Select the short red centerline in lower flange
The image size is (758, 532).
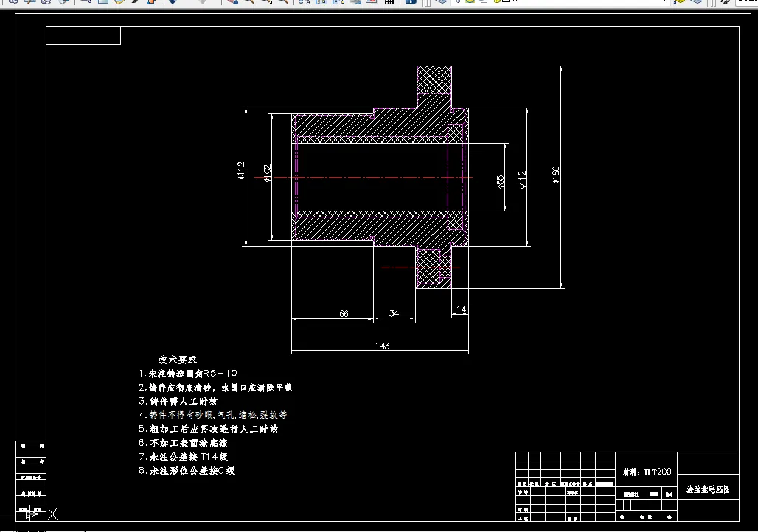[x=420, y=267]
